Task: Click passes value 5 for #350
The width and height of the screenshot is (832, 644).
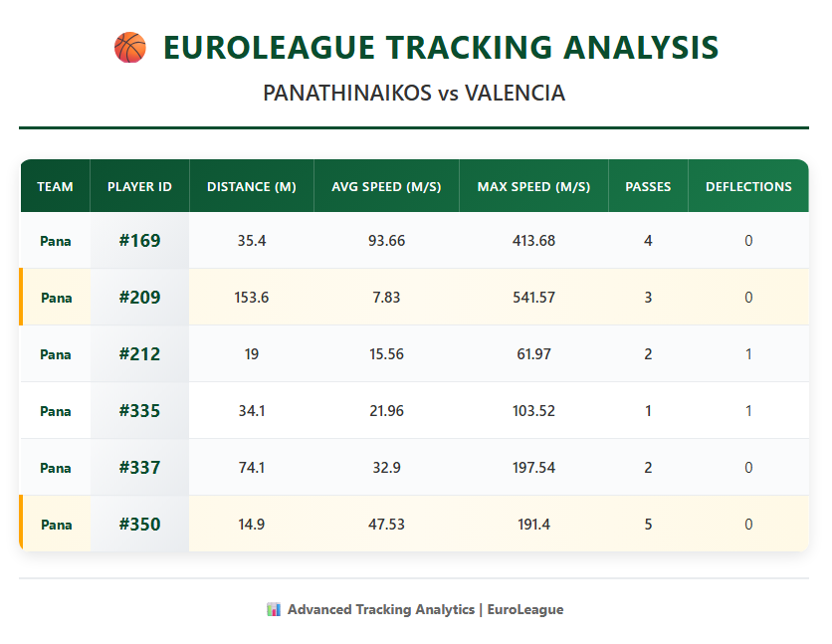Action: [x=648, y=525]
